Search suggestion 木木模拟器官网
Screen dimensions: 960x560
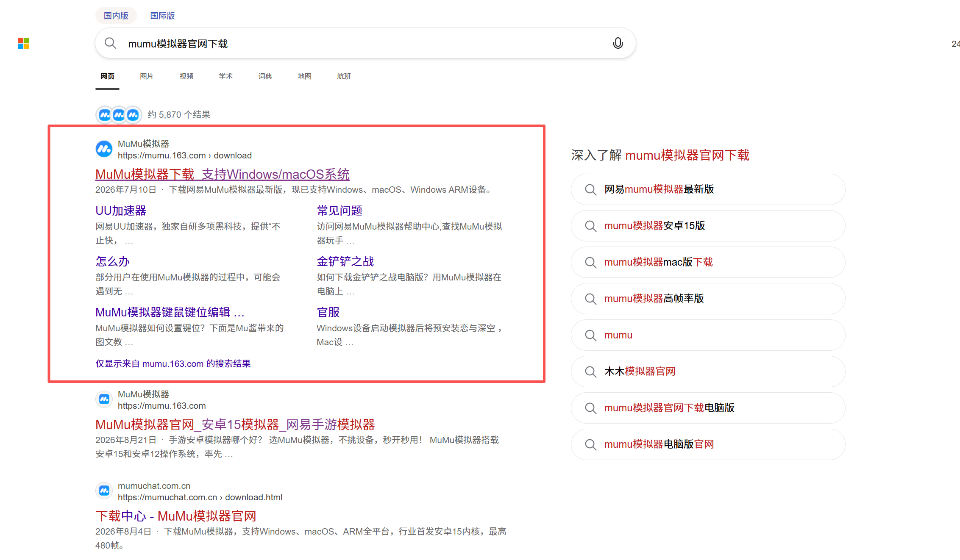point(708,371)
